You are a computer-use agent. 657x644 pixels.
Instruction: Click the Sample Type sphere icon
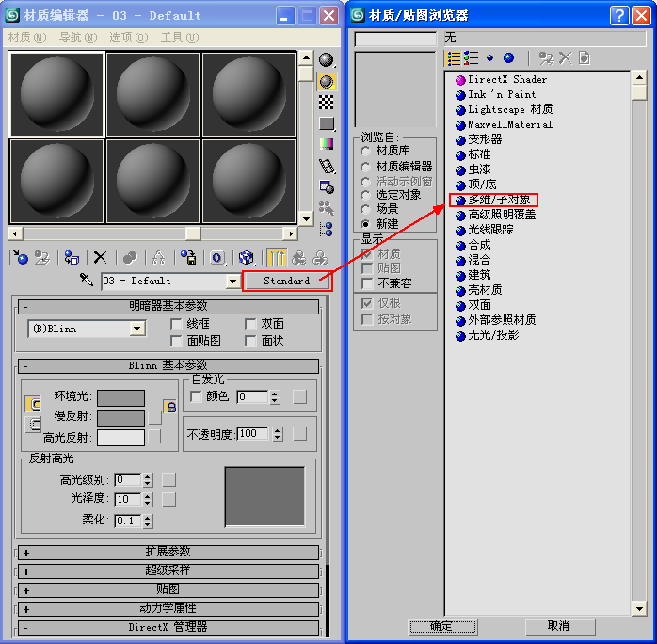coord(327,60)
